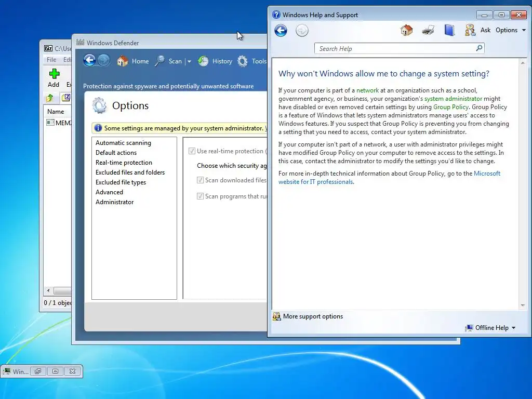Viewport: 532px width, 399px height.
Task: Select Default actions in Options list
Action: (116, 153)
